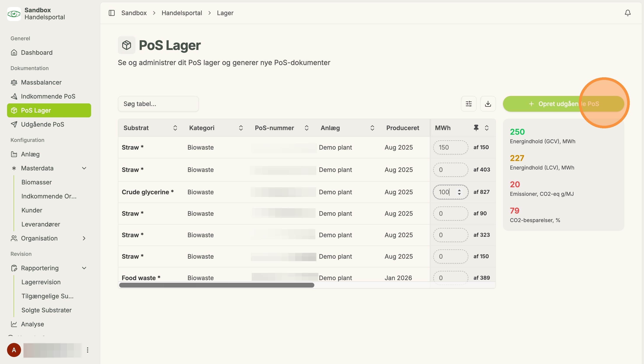
Task: Click the 227 Energindhold LCV value
Action: click(x=517, y=158)
